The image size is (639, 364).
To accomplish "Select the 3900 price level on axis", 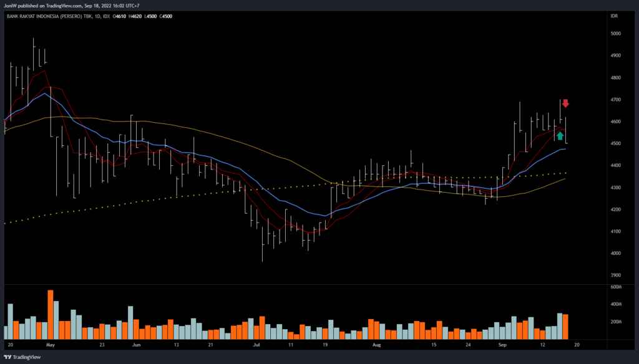I will click(617, 275).
